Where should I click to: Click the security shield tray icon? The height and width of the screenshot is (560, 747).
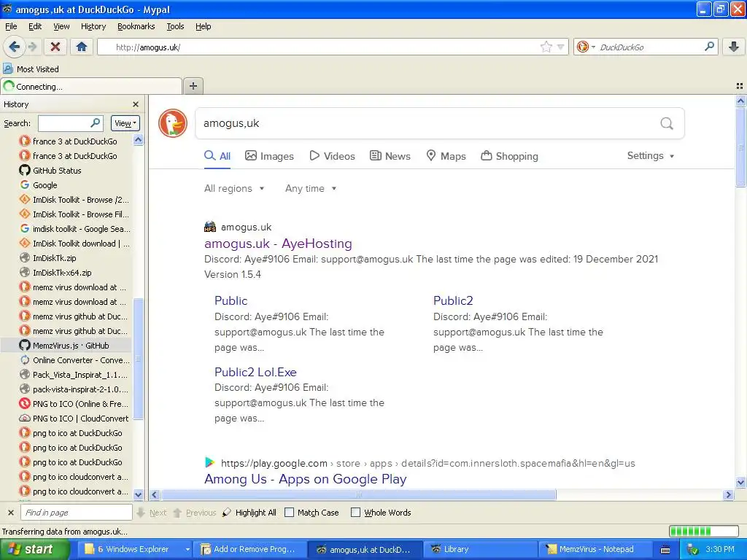[x=693, y=550]
